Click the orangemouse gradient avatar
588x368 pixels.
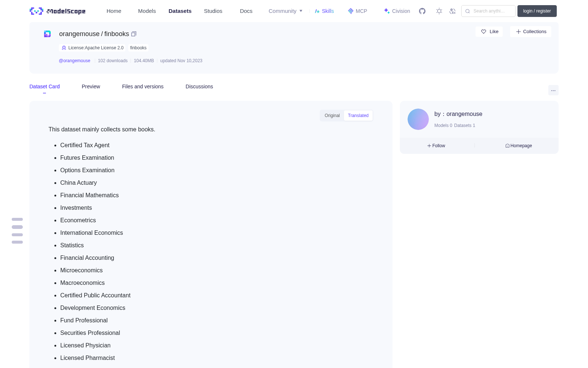(418, 119)
